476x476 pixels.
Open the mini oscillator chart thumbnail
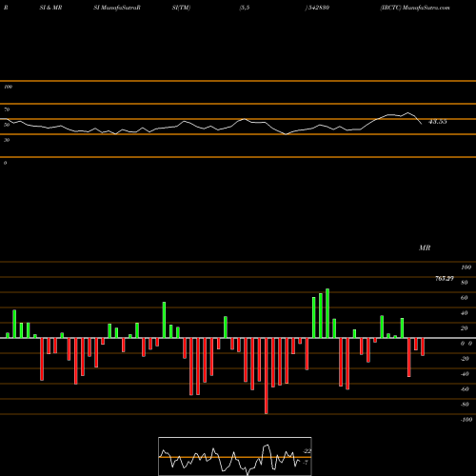(235, 456)
